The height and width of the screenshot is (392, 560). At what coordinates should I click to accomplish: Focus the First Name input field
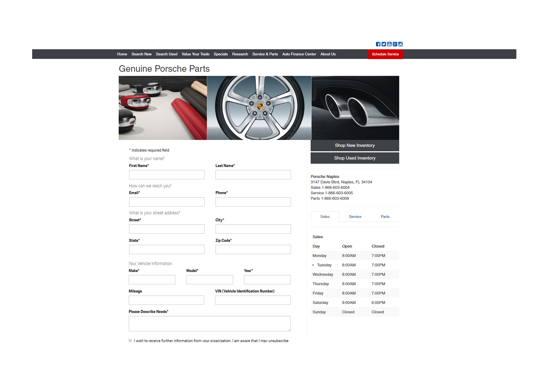point(167,174)
